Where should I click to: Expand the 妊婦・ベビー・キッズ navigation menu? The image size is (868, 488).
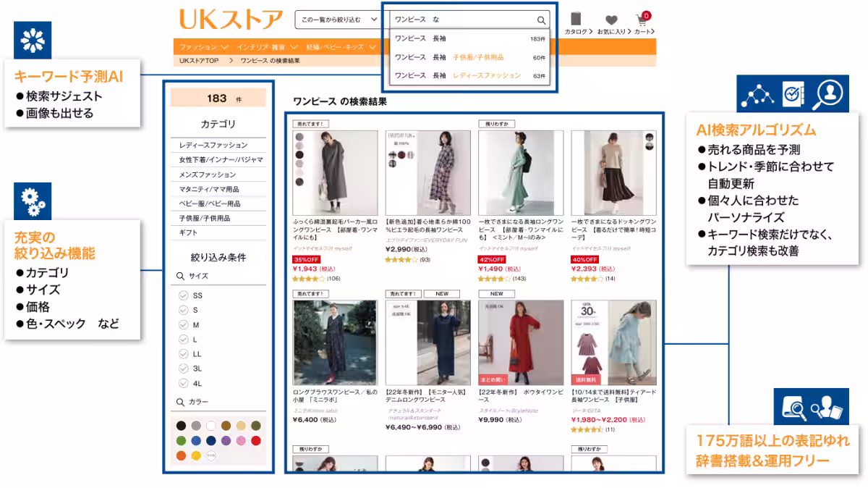[x=341, y=46]
